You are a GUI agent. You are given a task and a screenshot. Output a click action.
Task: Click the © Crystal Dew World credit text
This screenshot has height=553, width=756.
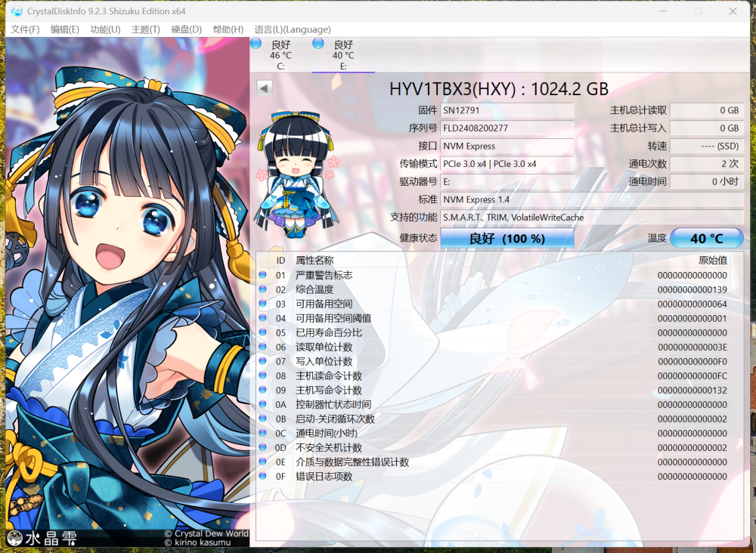[206, 533]
